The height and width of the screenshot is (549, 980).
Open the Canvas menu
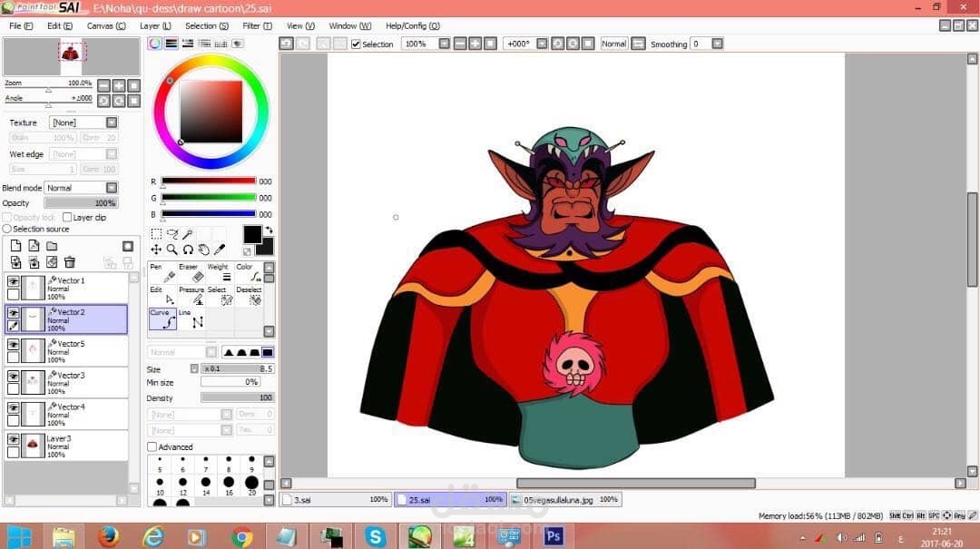pos(105,25)
